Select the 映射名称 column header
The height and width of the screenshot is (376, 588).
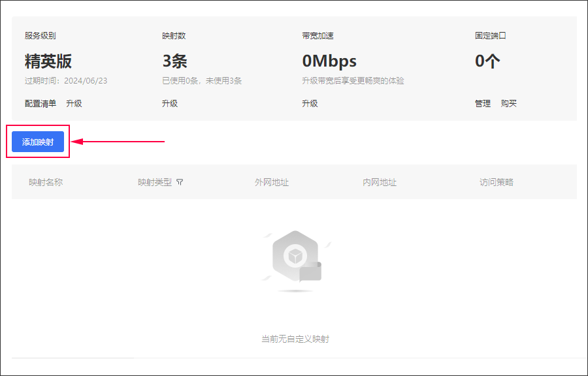point(46,182)
